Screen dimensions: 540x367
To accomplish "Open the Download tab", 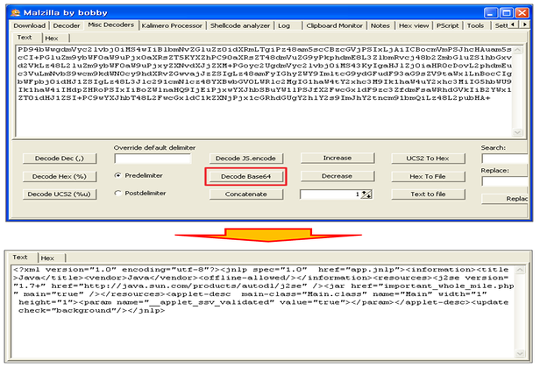I will (29, 25).
